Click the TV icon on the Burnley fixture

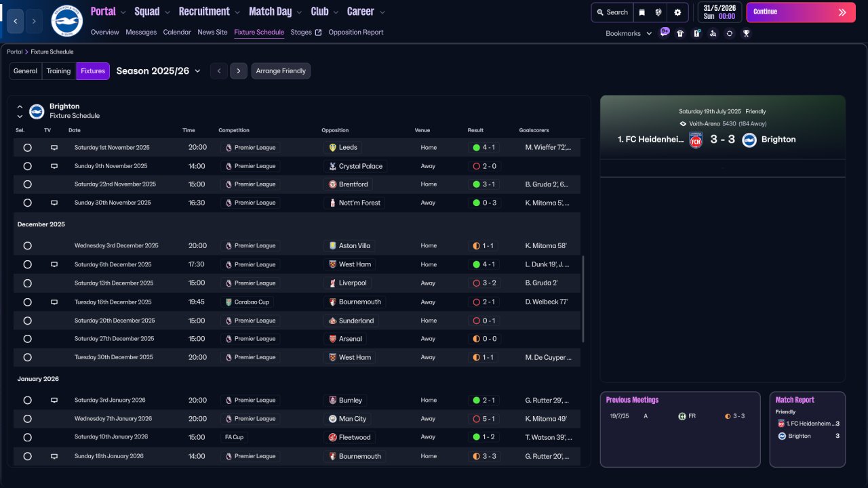[54, 400]
